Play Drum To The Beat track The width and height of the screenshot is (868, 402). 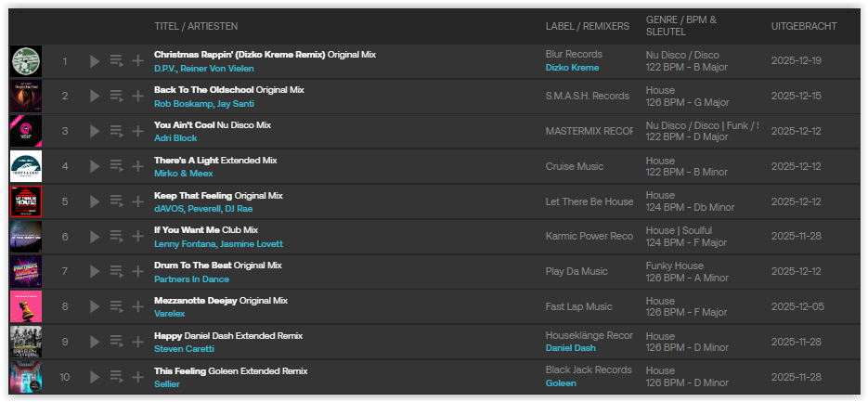click(94, 272)
